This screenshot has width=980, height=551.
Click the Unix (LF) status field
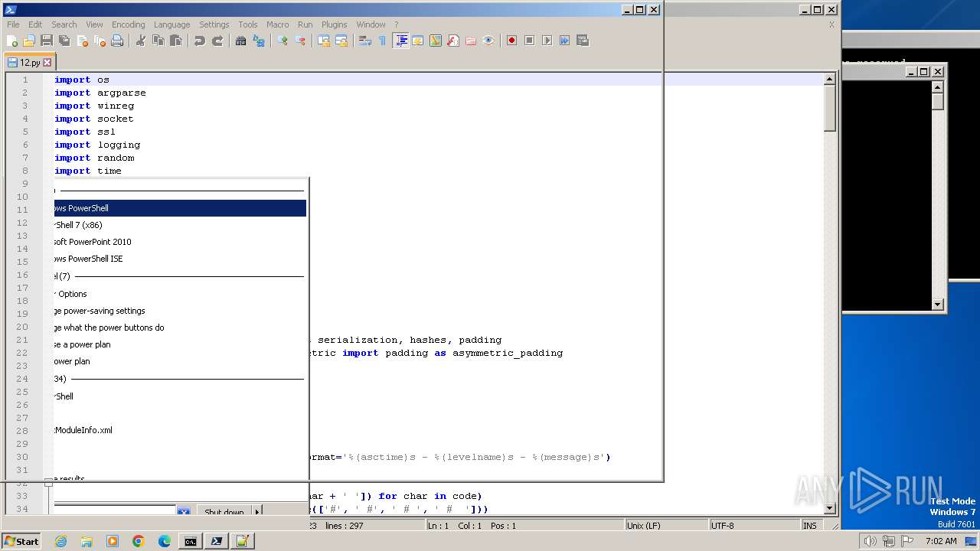(666, 526)
